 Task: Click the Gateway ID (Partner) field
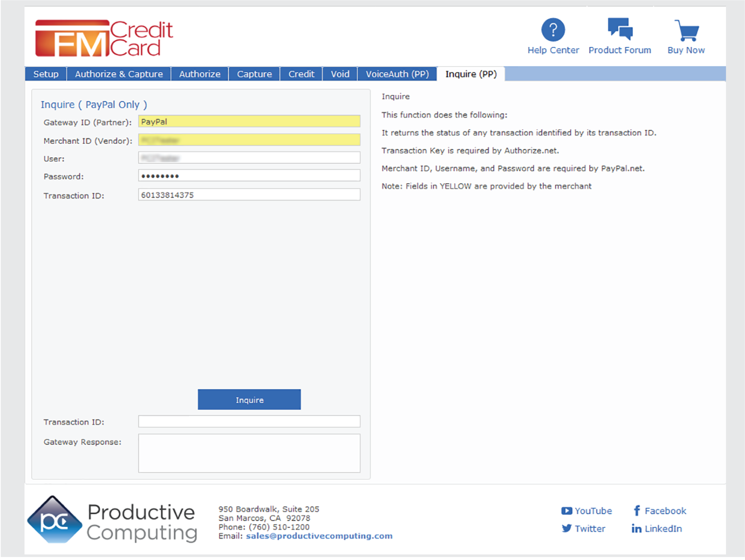[249, 122]
